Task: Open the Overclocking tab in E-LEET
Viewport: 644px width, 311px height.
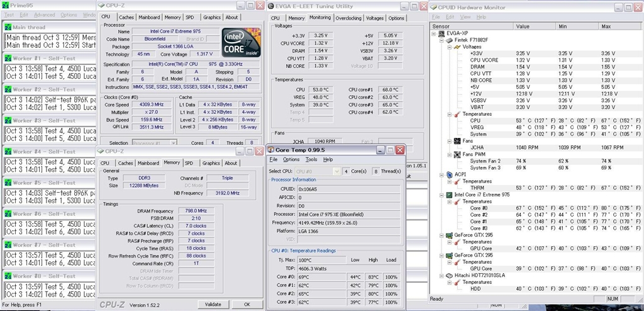Action: (348, 18)
